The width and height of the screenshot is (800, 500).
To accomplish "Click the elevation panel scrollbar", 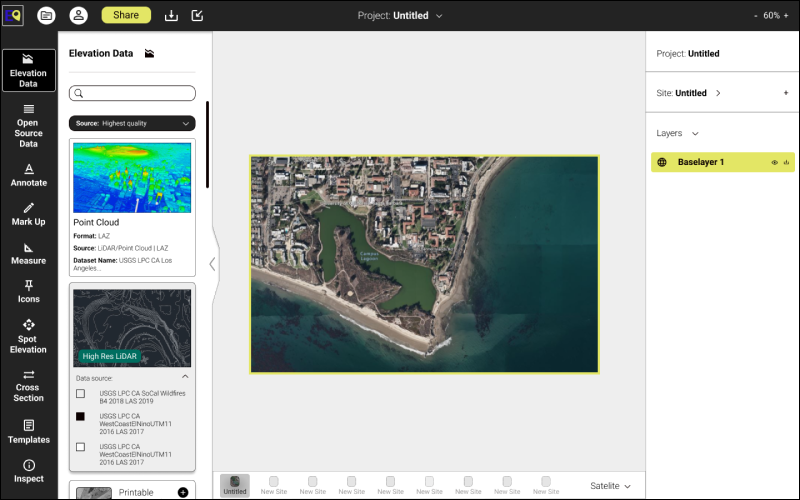I will 208,145.
